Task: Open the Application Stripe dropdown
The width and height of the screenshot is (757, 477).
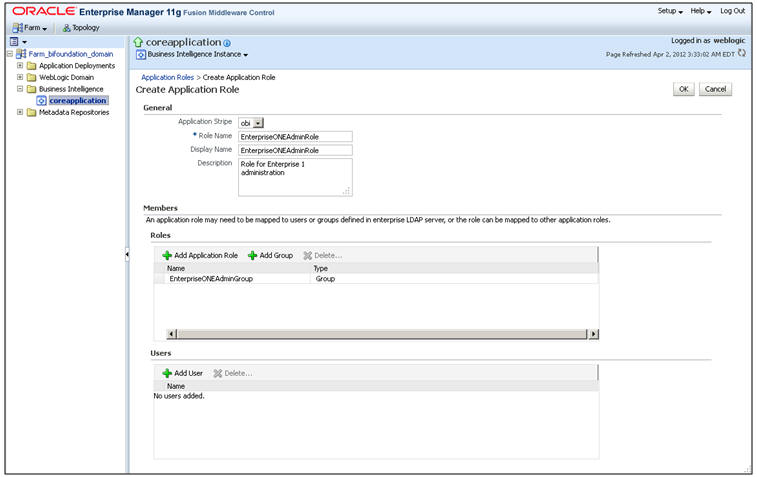Action: [x=252, y=123]
